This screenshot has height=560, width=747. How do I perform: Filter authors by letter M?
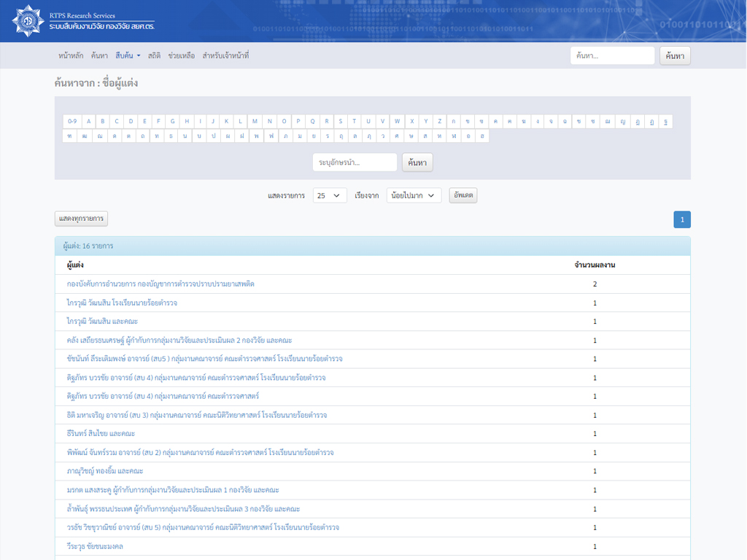(x=255, y=121)
